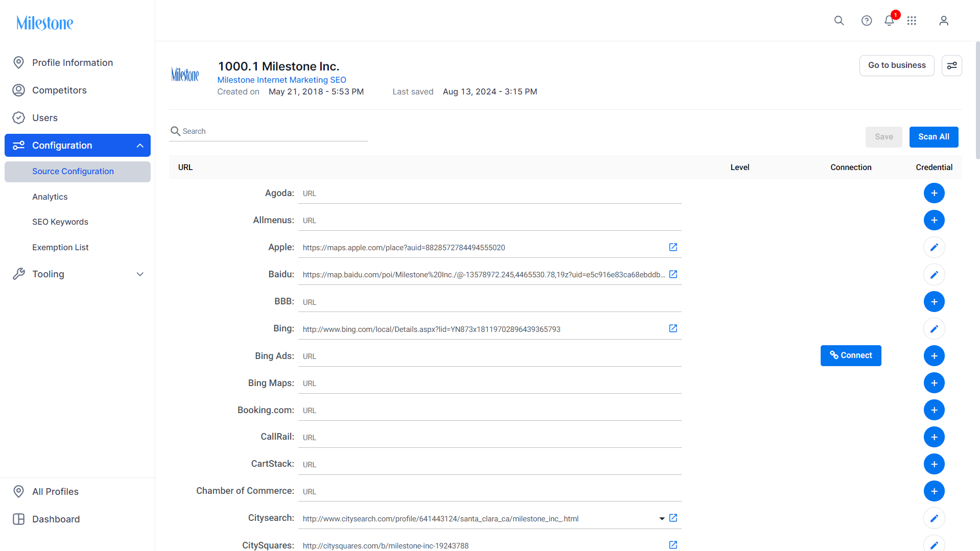This screenshot has height=551, width=980.
Task: Click the Agoda URL field
Action: tap(490, 194)
